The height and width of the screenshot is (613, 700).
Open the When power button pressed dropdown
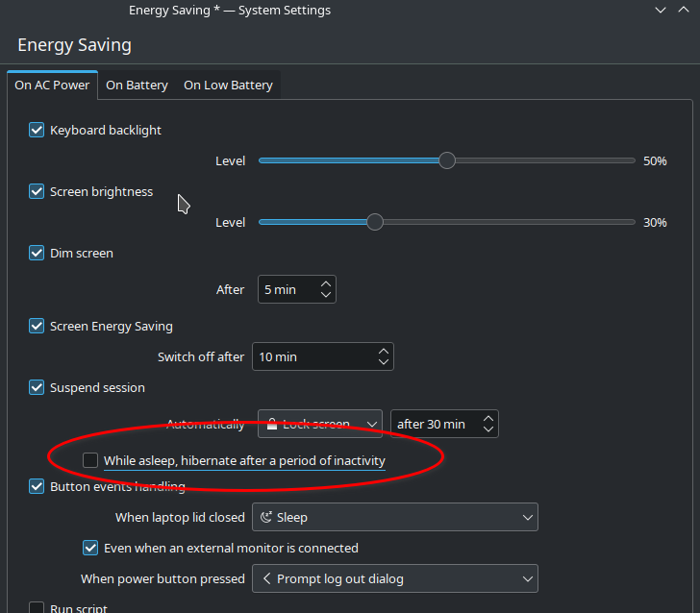[394, 578]
